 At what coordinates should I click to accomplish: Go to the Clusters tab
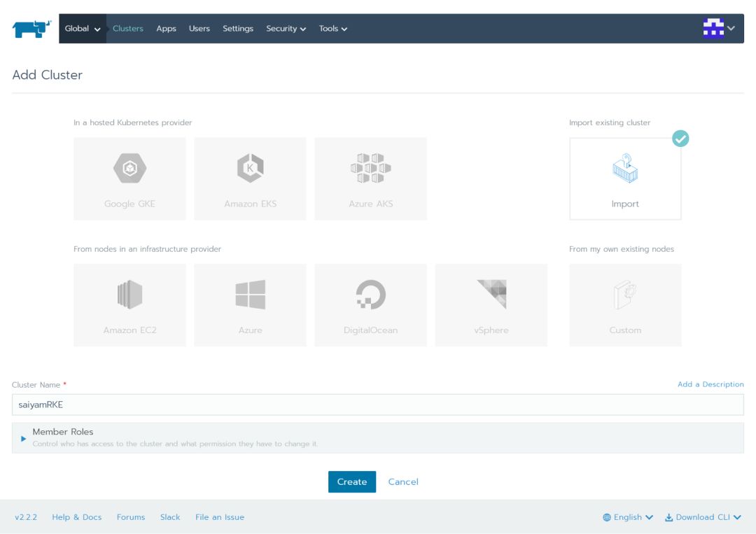pos(128,29)
